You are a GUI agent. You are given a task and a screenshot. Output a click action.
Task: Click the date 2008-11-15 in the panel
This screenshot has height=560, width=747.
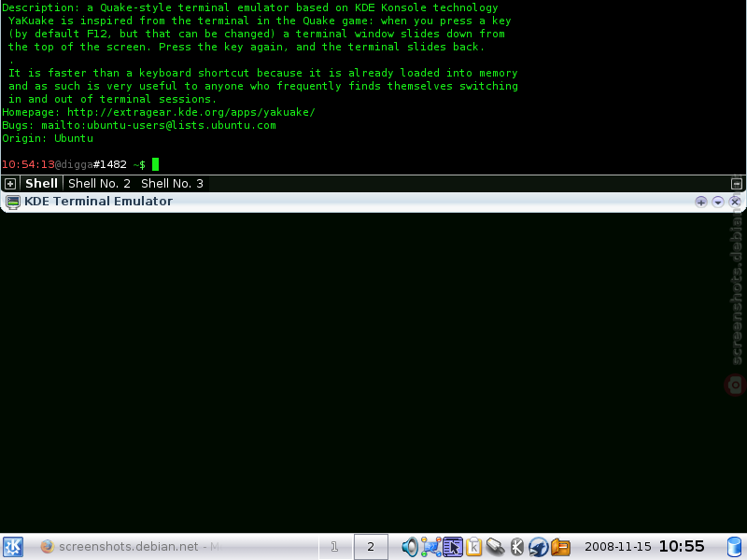tap(618, 547)
